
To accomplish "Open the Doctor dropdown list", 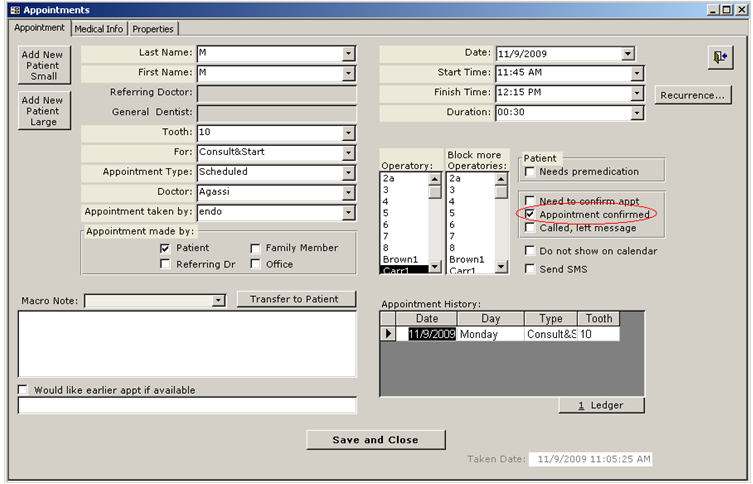I will [348, 192].
